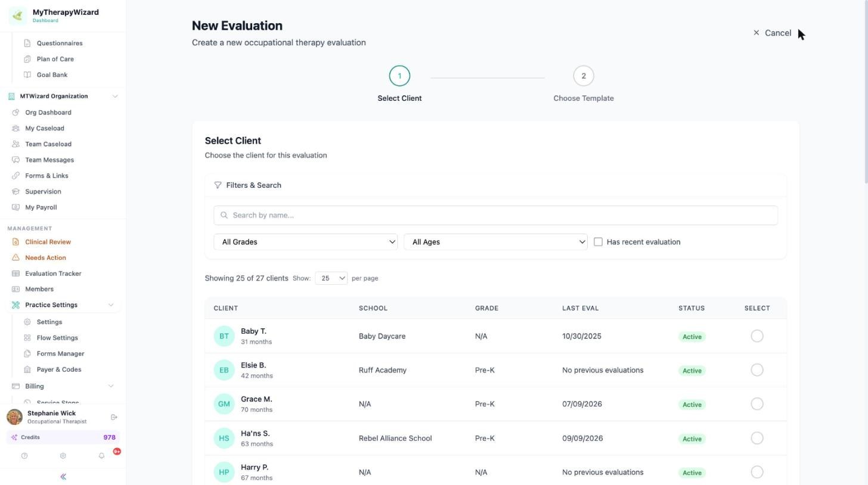Click the Goal Bank book icon
The width and height of the screenshot is (868, 485).
[x=27, y=75]
